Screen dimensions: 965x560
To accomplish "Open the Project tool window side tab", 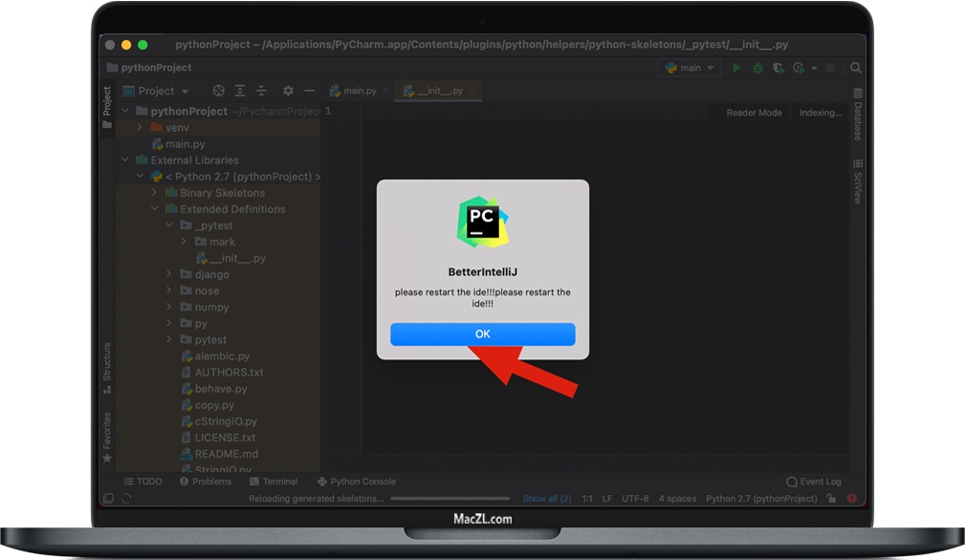I will point(107,108).
